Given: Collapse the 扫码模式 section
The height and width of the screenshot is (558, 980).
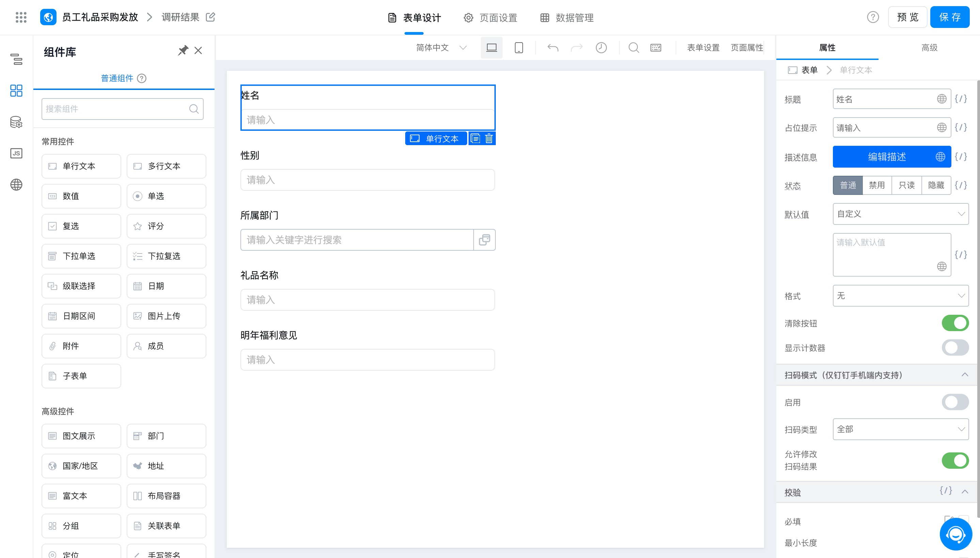Looking at the screenshot, I should tap(964, 375).
